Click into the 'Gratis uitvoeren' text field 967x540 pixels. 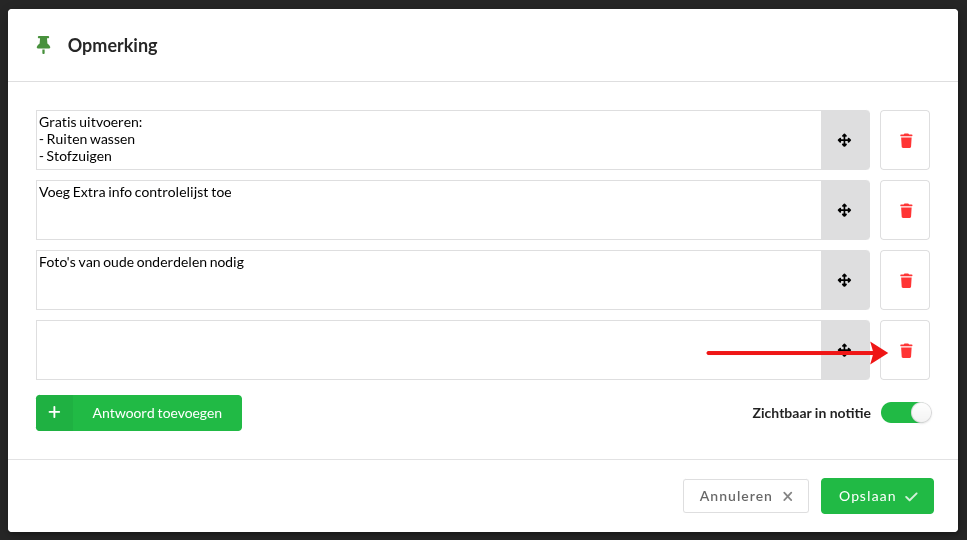pos(428,140)
